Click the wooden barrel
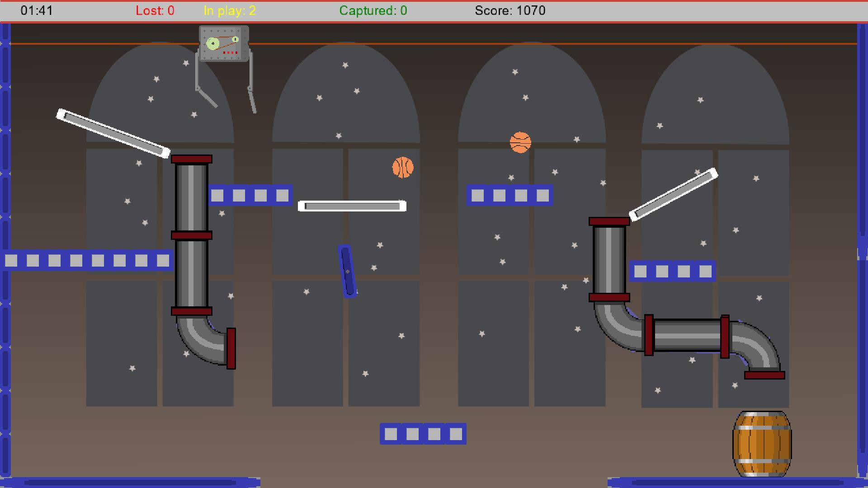Screen dimensions: 868x488 pyautogui.click(x=762, y=444)
